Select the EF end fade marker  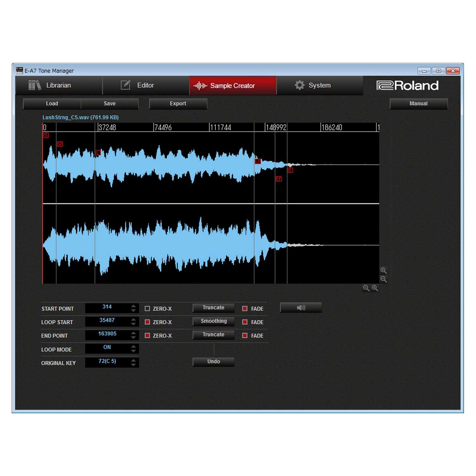(279, 179)
